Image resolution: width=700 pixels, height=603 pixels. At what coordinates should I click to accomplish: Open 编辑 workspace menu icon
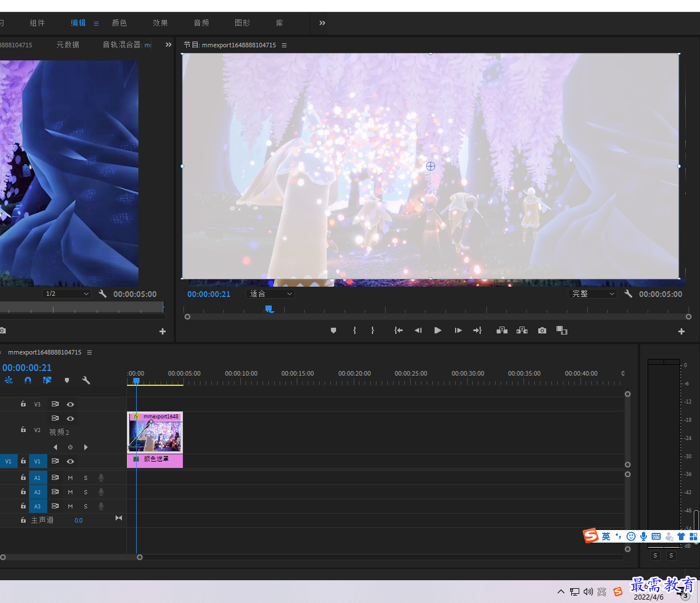96,23
